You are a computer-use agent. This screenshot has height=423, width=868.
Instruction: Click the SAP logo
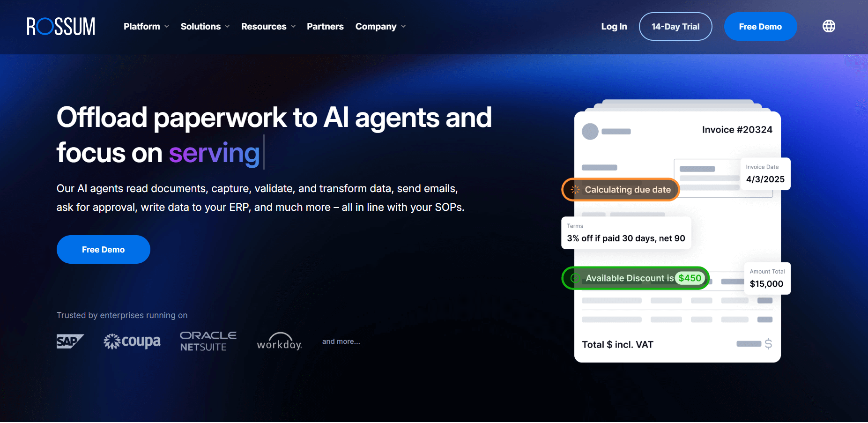click(x=70, y=341)
